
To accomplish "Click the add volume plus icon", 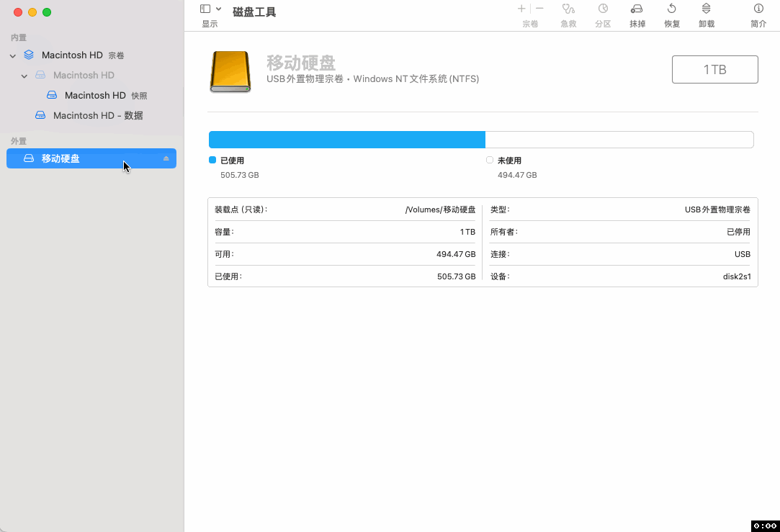I will 521,9.
